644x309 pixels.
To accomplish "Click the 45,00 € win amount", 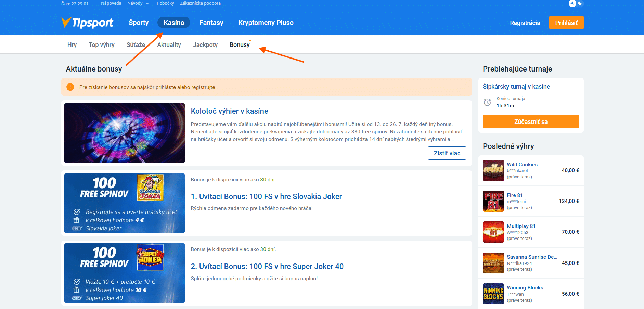I will tap(570, 263).
